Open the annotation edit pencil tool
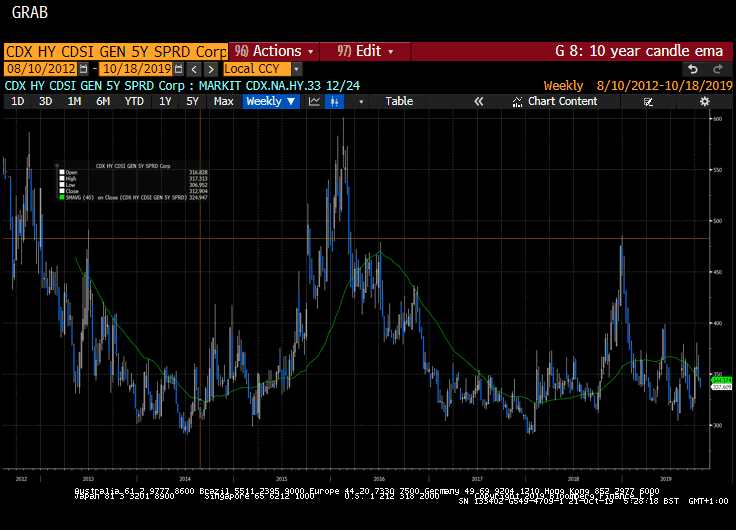Image resolution: width=736 pixels, height=530 pixels. pyautogui.click(x=648, y=102)
